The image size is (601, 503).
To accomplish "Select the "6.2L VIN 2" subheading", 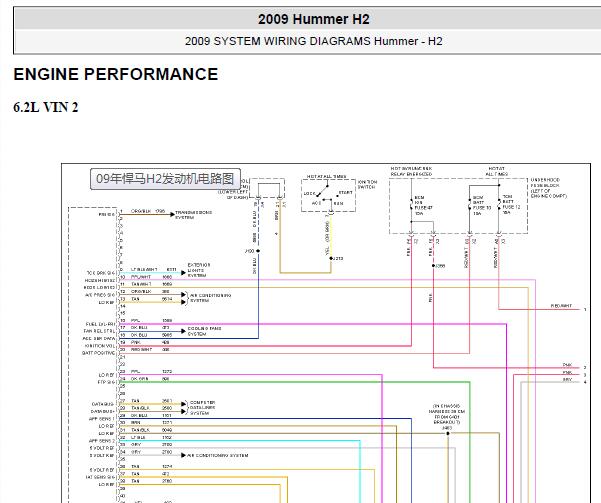I will pos(46,107).
